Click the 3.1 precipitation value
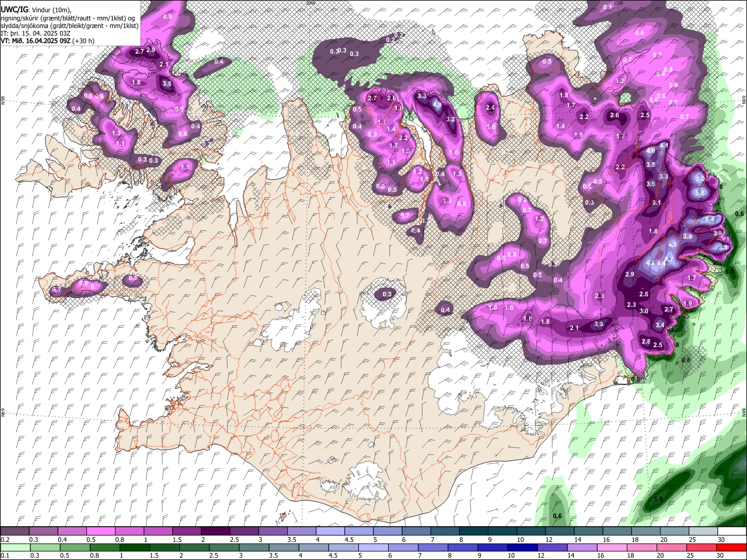 (x=656, y=203)
